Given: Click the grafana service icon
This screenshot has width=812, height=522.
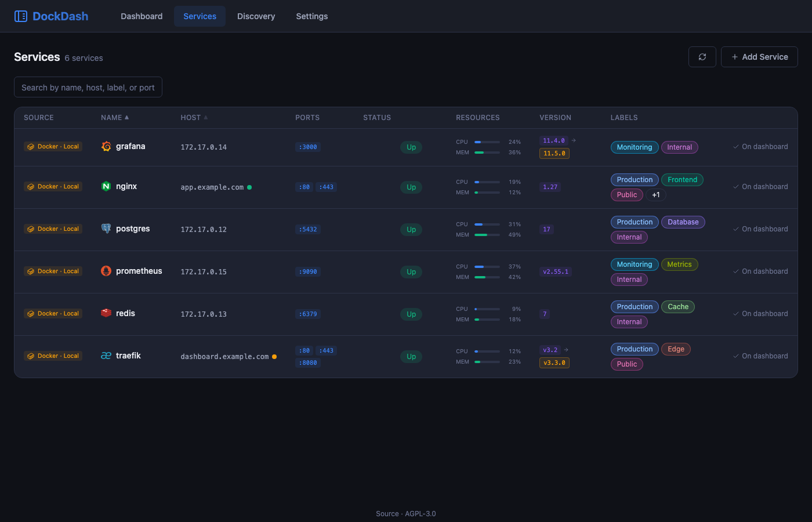Looking at the screenshot, I should pyautogui.click(x=106, y=146).
